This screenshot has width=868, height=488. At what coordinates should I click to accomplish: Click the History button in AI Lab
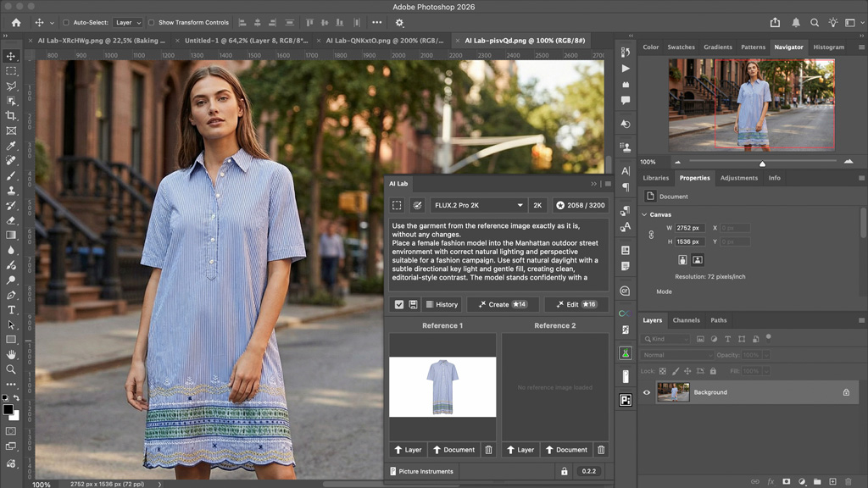441,304
